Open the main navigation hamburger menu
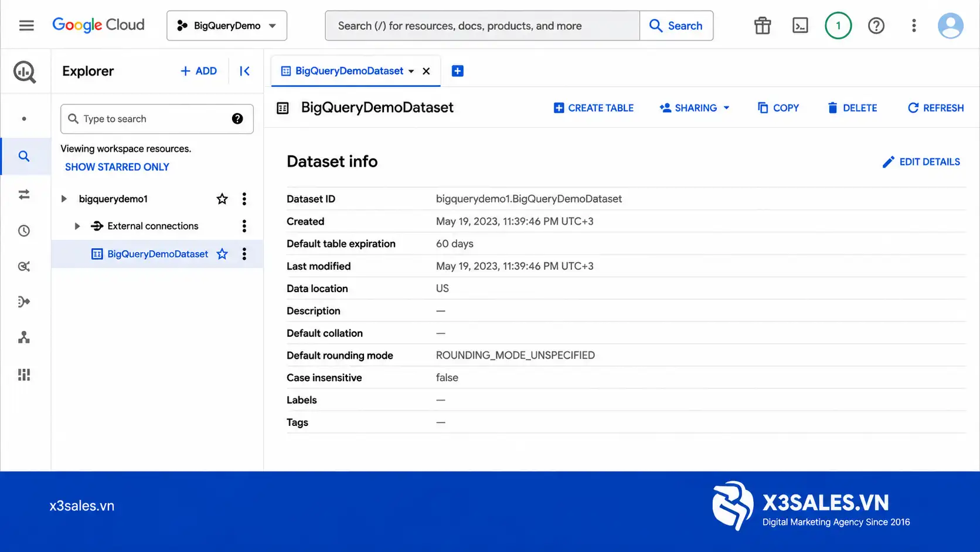Image resolution: width=980 pixels, height=552 pixels. tap(26, 25)
